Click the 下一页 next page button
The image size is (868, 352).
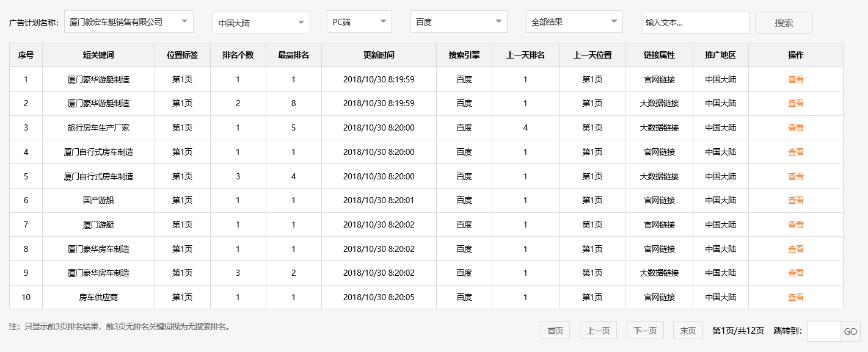pos(646,330)
